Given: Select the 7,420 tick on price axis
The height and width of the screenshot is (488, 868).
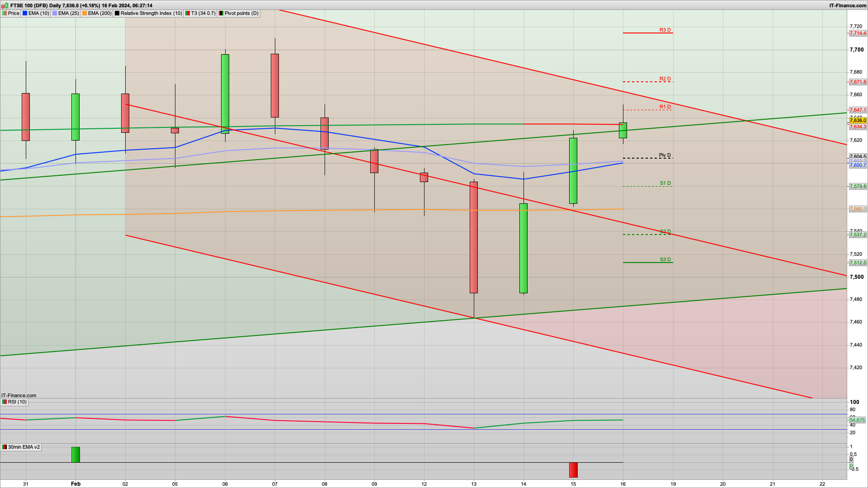Looking at the screenshot, I should (x=856, y=367).
